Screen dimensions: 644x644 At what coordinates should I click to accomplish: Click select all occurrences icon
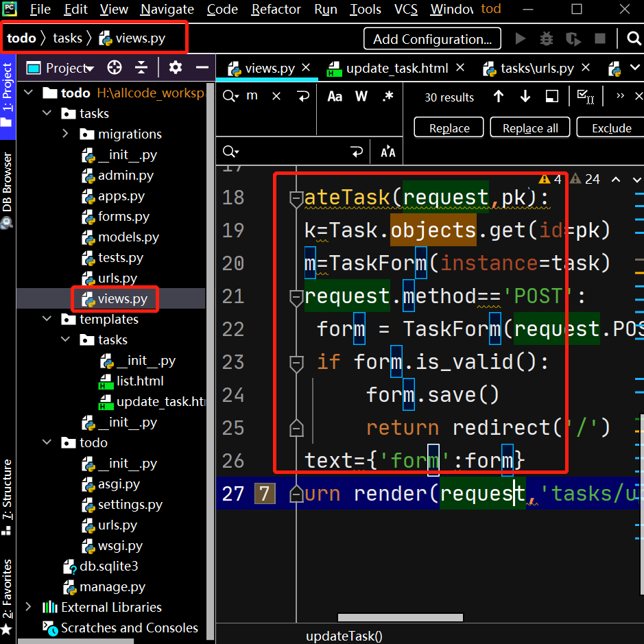(585, 97)
